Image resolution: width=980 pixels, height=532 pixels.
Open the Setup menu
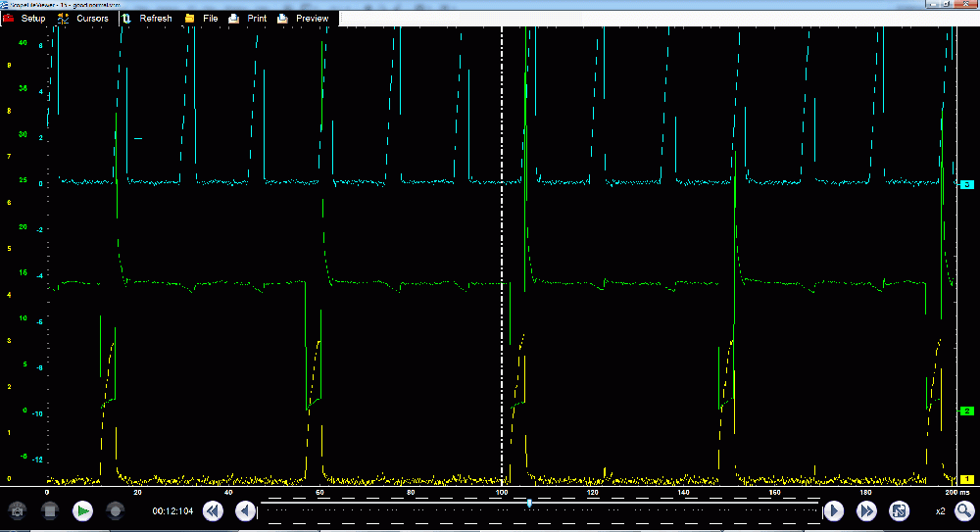[33, 19]
